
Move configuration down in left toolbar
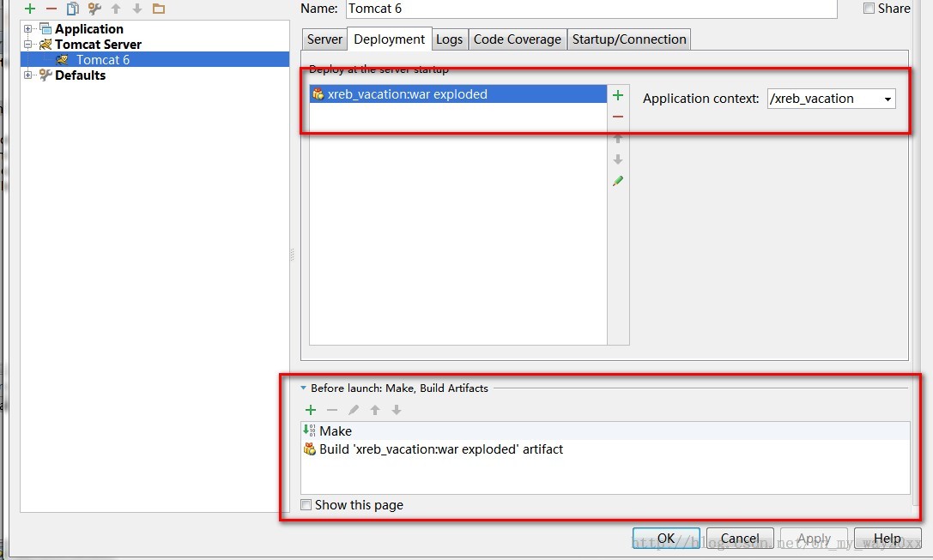click(x=137, y=9)
